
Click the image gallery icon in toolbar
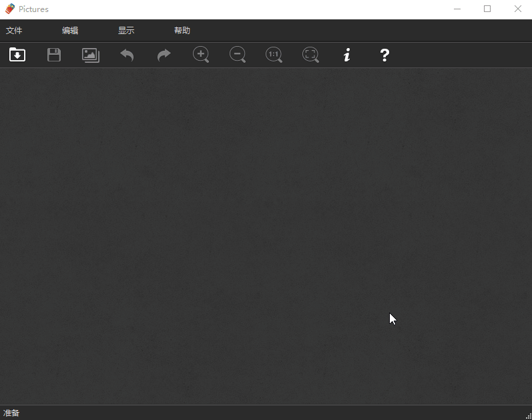coord(91,55)
